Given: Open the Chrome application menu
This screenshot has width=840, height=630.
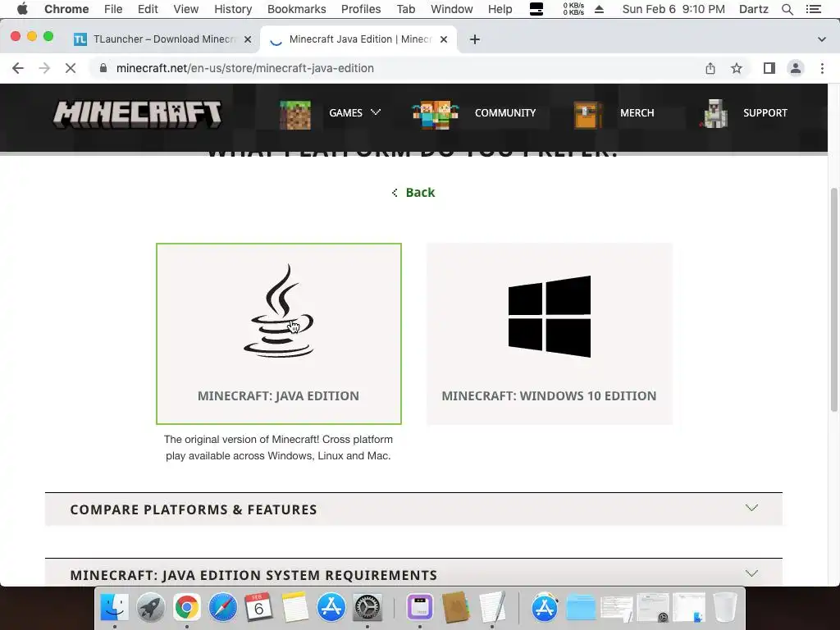Looking at the screenshot, I should (66, 9).
